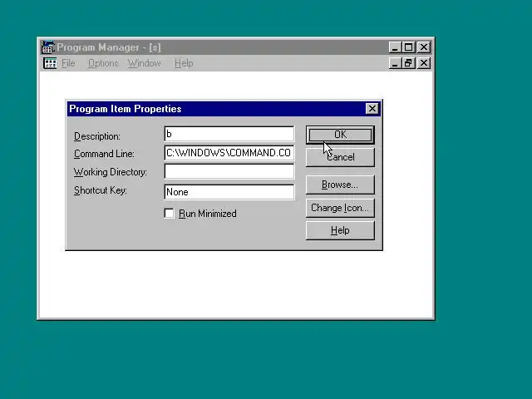Screen dimensions: 532x399
Task: Open the File menu
Action: (68, 63)
